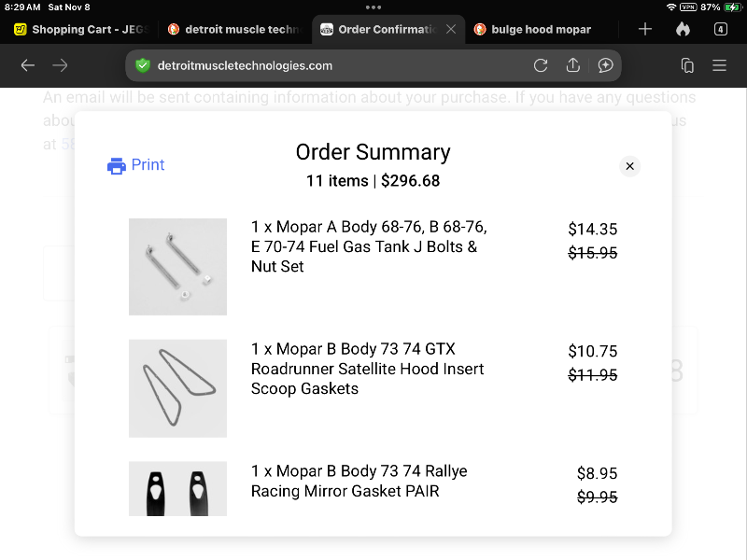This screenshot has width=747, height=560.
Task: Tap the Fuel Tank J Bolts thumbnail
Action: point(177,267)
